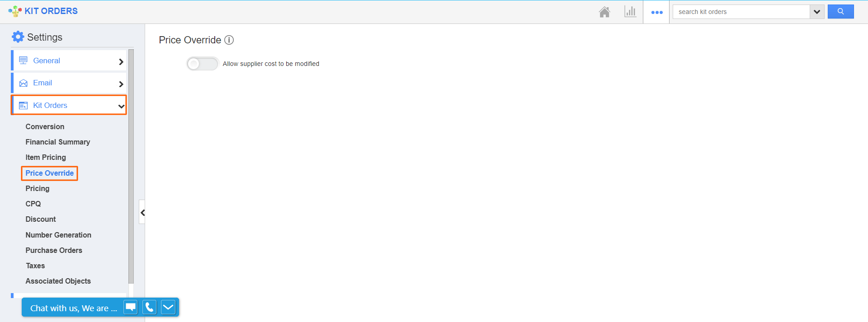
Task: Click the Kit Orders app logo
Action: pos(15,11)
